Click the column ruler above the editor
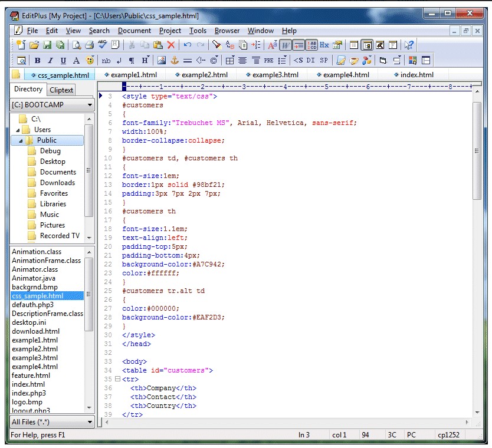The image size is (492, 448). click(297, 87)
